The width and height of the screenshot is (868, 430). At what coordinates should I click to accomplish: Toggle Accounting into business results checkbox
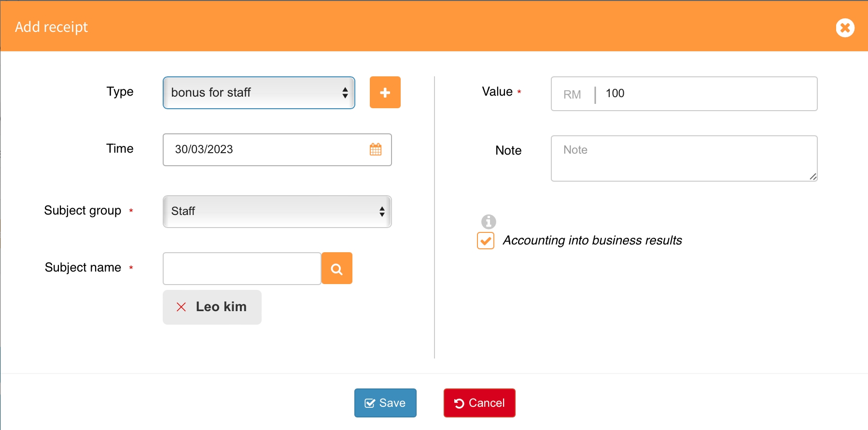coord(486,241)
